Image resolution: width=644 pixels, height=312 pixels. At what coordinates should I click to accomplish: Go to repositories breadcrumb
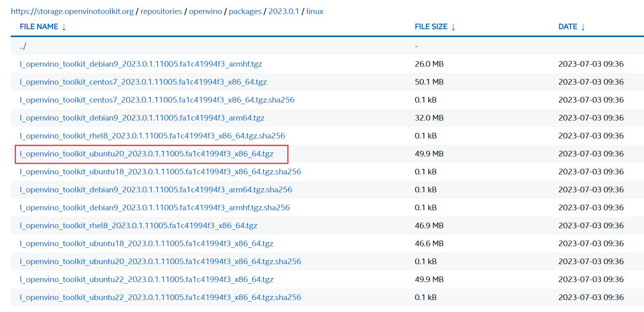coord(161,11)
